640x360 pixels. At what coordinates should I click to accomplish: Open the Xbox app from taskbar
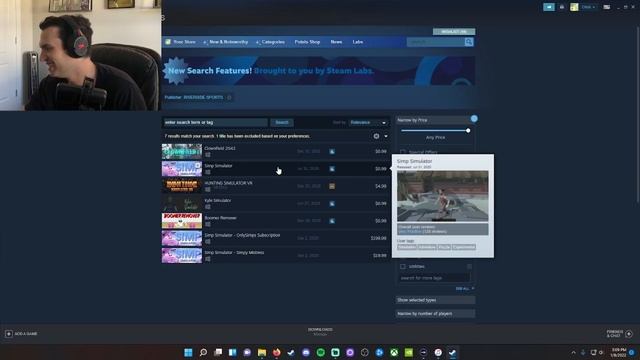394,352
